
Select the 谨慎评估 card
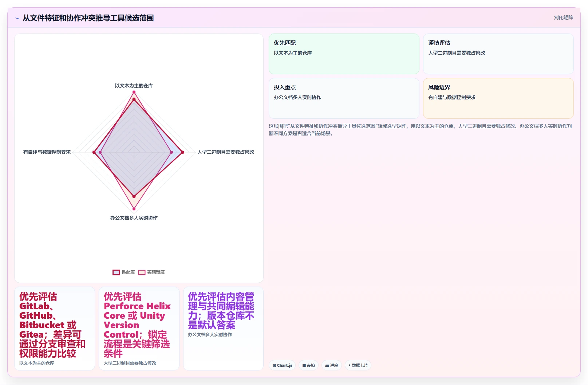click(x=498, y=54)
